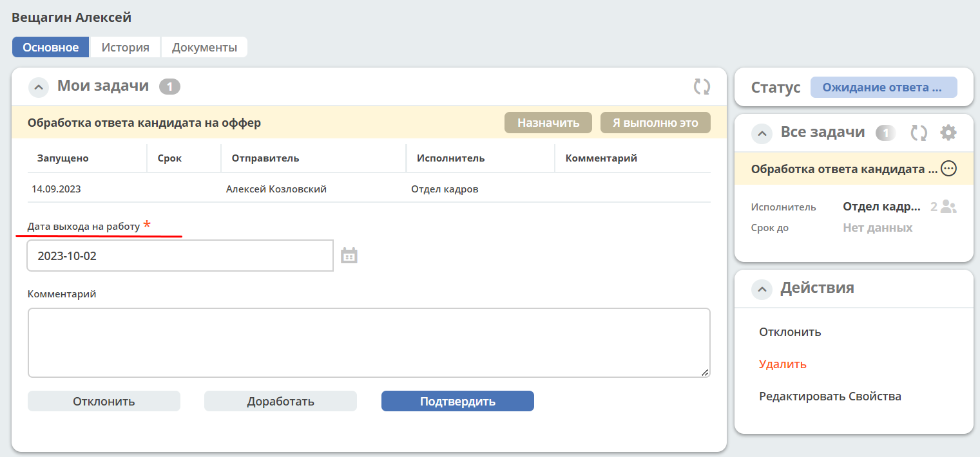
Task: Click the Срок column header
Action: (x=169, y=158)
